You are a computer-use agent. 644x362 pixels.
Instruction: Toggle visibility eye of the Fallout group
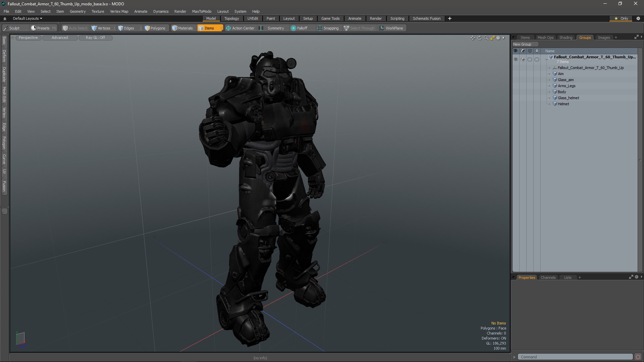pos(516,59)
